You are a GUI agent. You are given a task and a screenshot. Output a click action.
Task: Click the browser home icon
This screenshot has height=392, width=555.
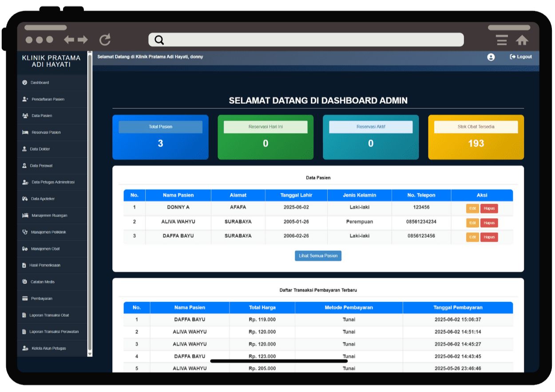point(522,40)
